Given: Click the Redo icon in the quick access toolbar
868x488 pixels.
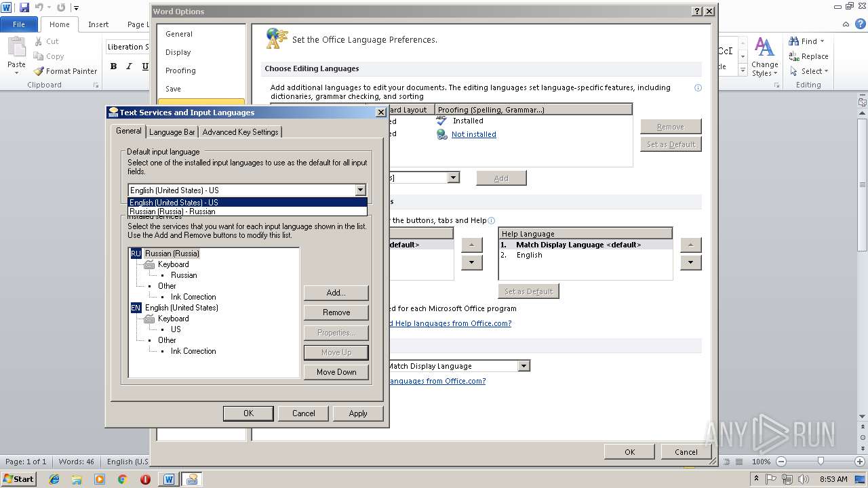Looking at the screenshot, I should pyautogui.click(x=61, y=7).
